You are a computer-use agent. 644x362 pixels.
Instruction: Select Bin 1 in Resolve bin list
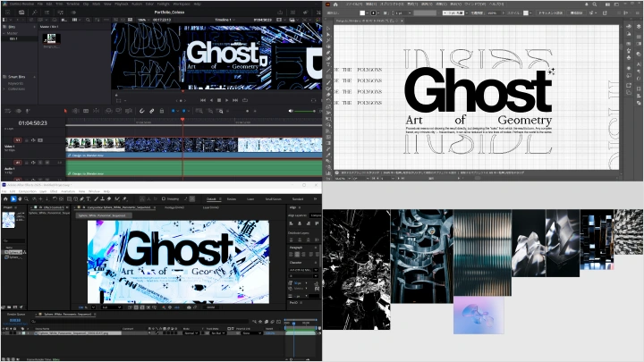tap(13, 38)
